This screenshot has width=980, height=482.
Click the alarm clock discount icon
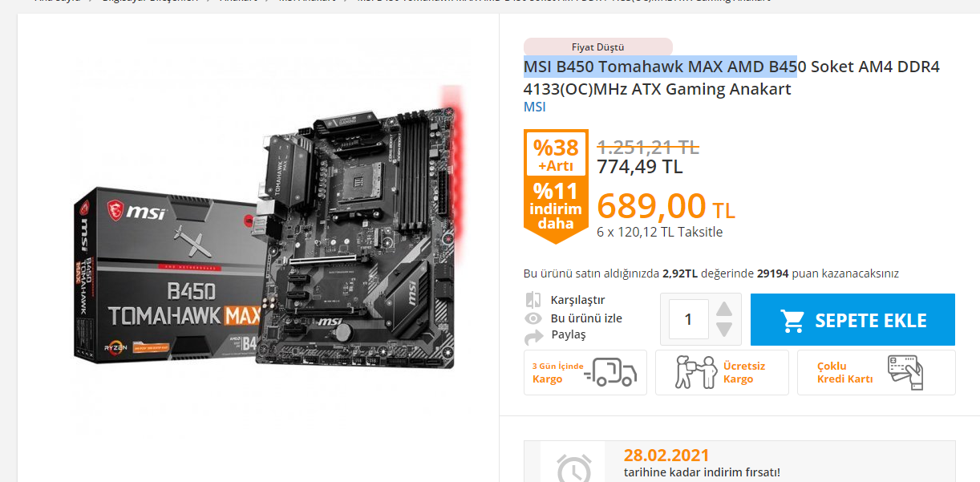point(574,468)
